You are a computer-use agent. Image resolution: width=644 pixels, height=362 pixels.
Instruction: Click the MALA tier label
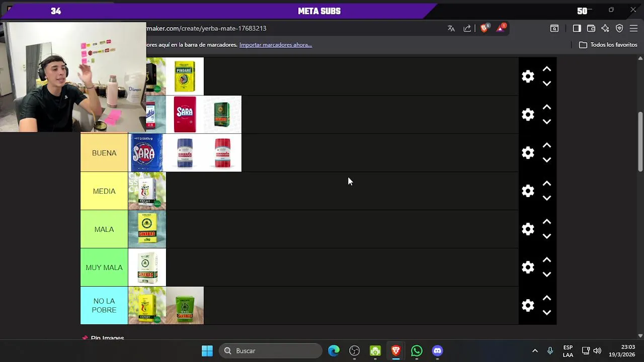[104, 229]
